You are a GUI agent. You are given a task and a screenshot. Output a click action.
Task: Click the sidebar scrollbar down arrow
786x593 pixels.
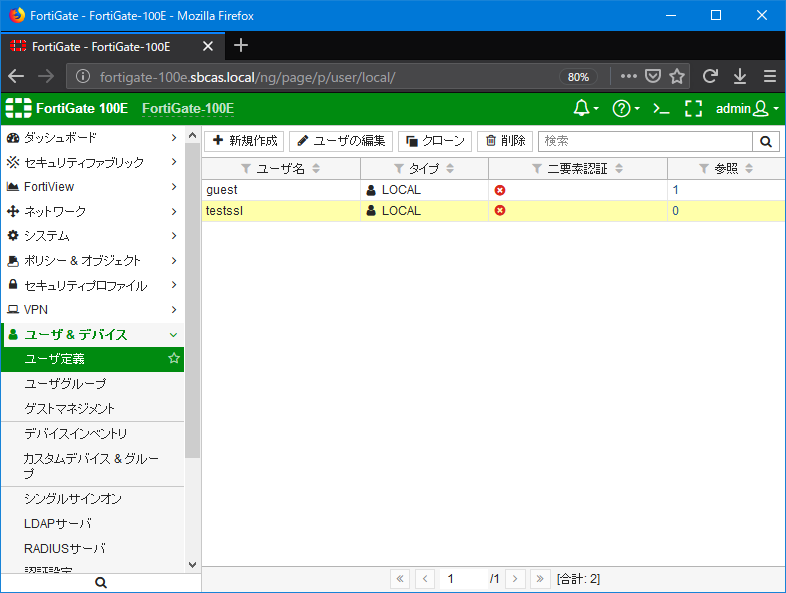192,564
